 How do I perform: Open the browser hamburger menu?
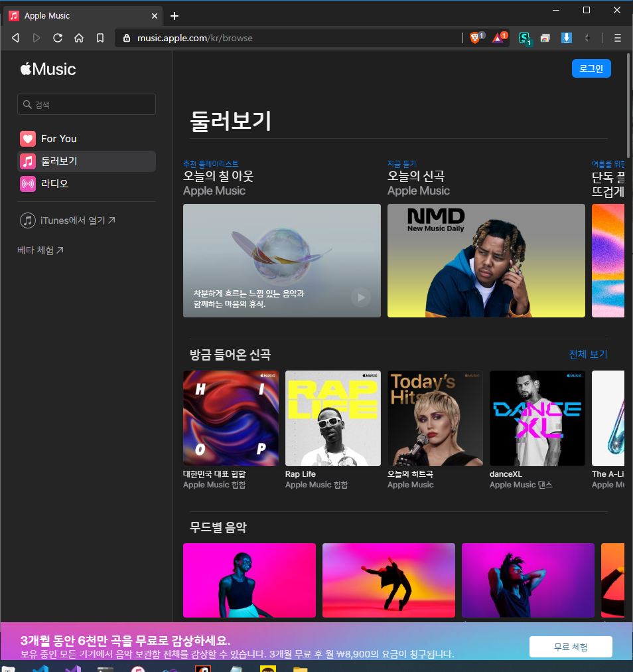coord(618,38)
